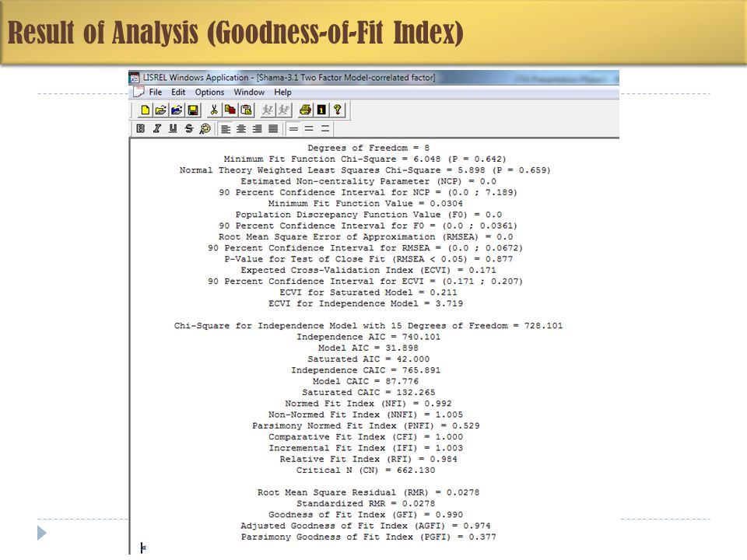Save the file with the floppy disk icon
The width and height of the screenshot is (747, 560).
193,110
